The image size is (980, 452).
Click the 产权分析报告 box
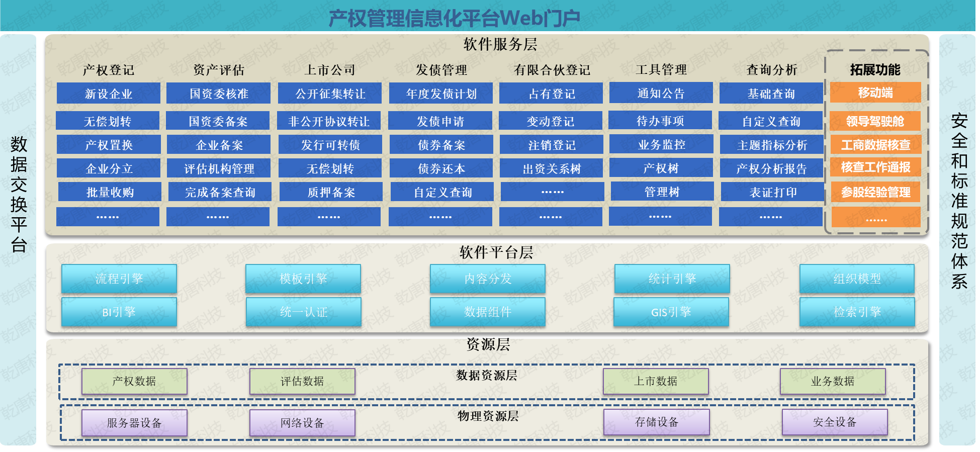click(x=772, y=168)
